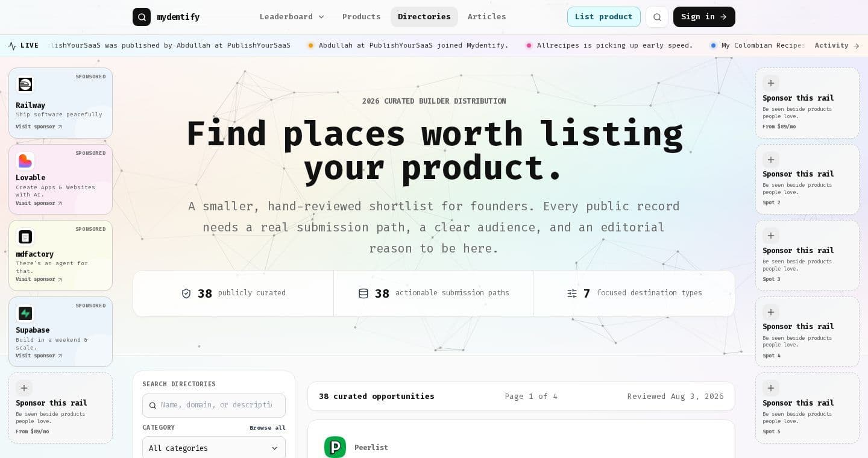
Task: Click database icon beside actionable submission paths
Action: pos(363,293)
